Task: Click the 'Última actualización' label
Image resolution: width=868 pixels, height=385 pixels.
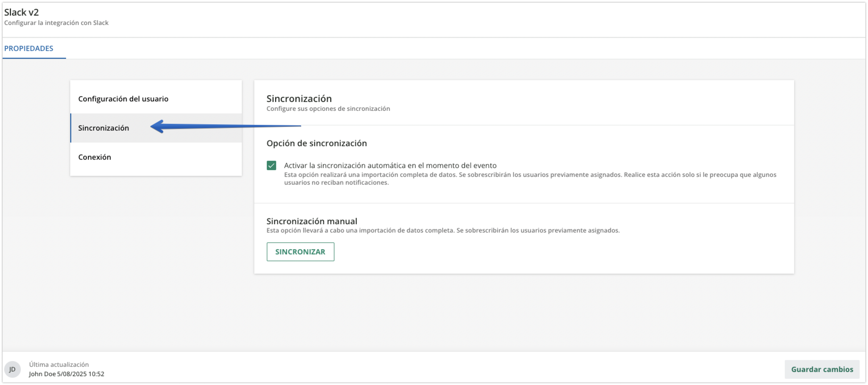Action: [59, 364]
